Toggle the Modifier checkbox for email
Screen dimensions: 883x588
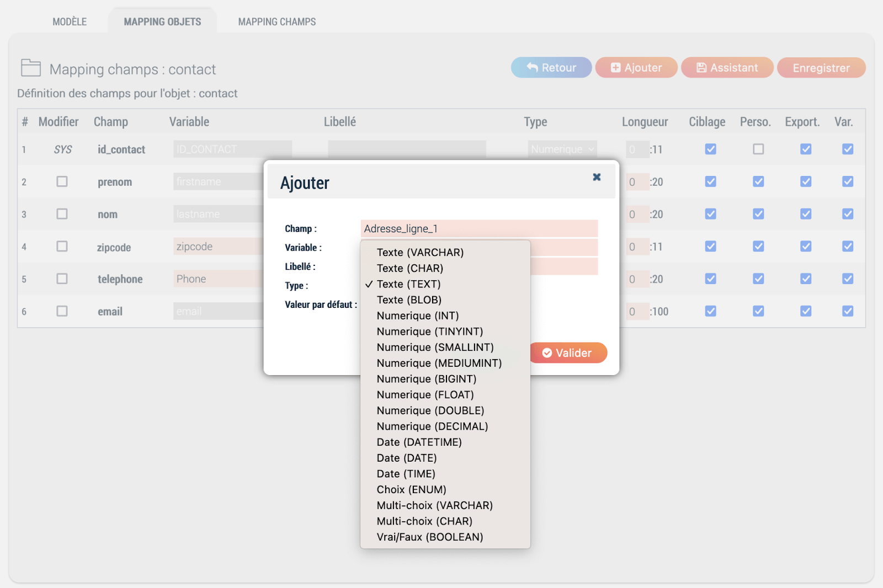pos(62,311)
